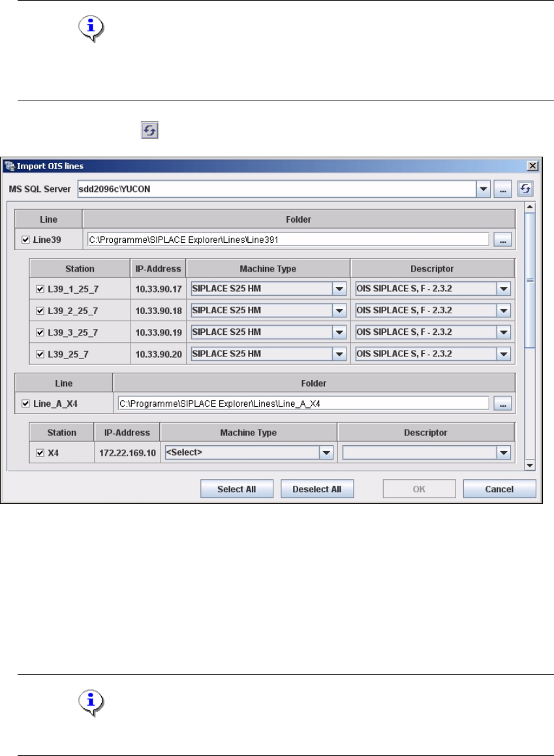Click the IP address 172.22.169.10
Image resolution: width=554 pixels, height=756 pixels.
(128, 453)
